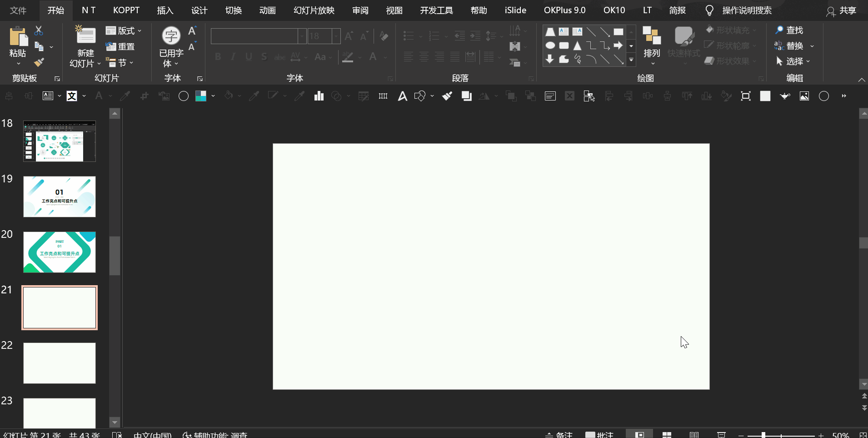Click the teal color palette swatch icon
Image resolution: width=868 pixels, height=438 pixels.
coord(201,96)
